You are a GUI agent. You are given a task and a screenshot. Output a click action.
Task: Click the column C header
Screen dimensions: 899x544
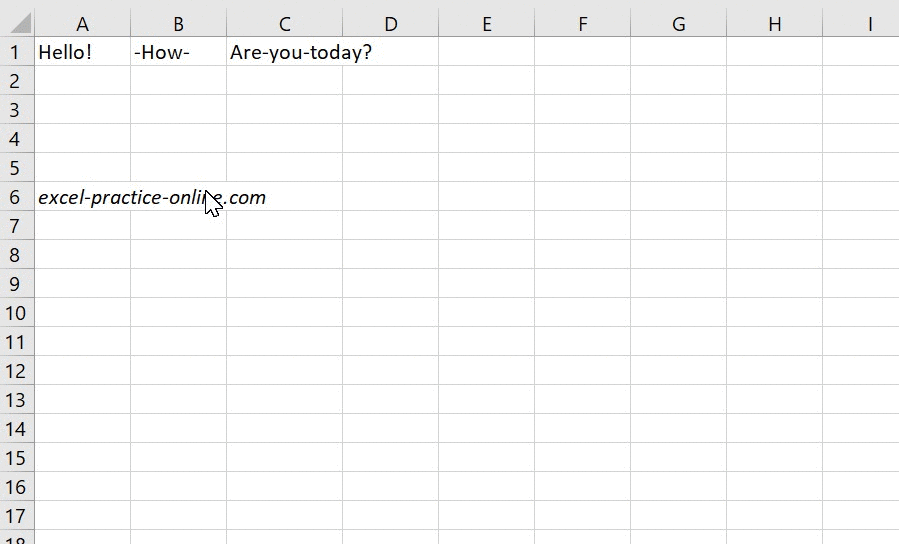284,24
